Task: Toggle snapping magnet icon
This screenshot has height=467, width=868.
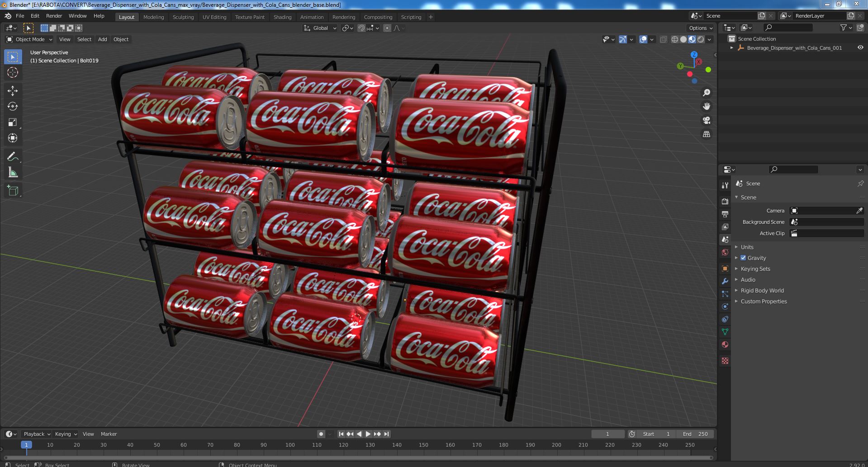Action: [x=361, y=28]
